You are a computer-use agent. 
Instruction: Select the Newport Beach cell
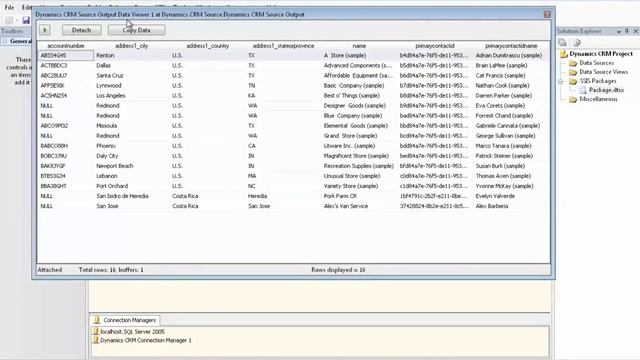click(x=131, y=166)
